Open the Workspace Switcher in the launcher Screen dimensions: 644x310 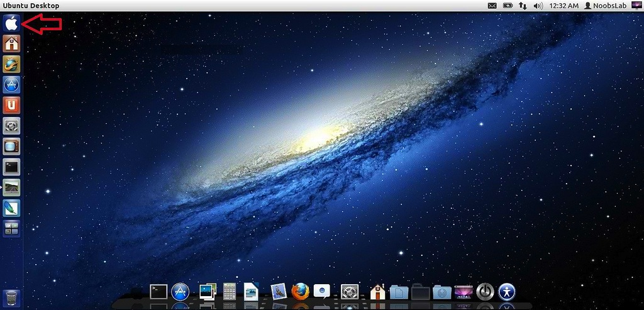point(11,229)
